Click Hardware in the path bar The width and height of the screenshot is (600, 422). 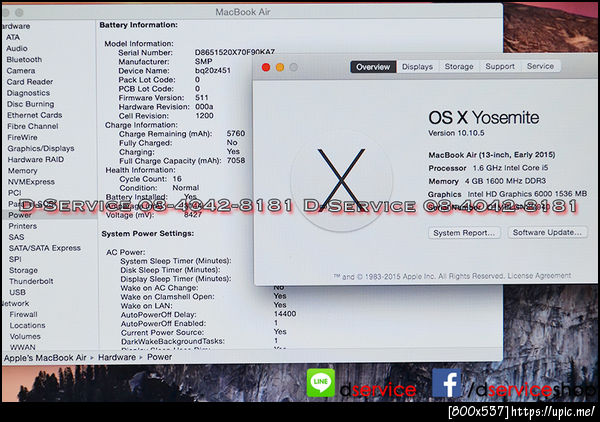(117, 357)
